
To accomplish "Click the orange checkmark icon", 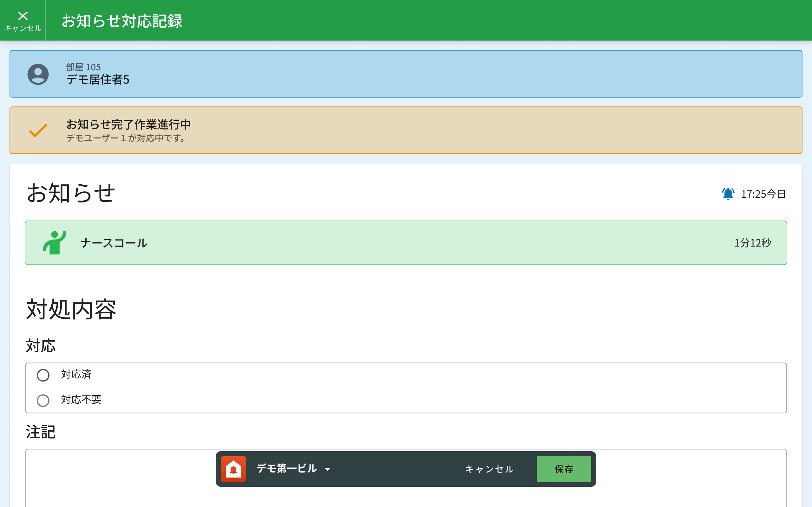I will click(38, 131).
